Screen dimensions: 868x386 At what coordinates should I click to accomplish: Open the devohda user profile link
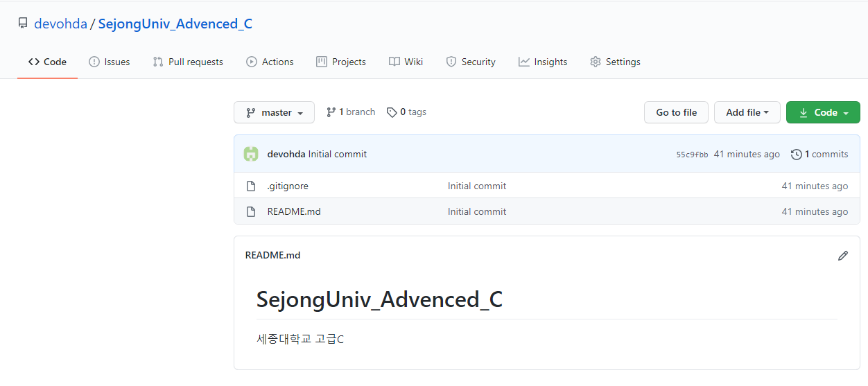pos(60,24)
